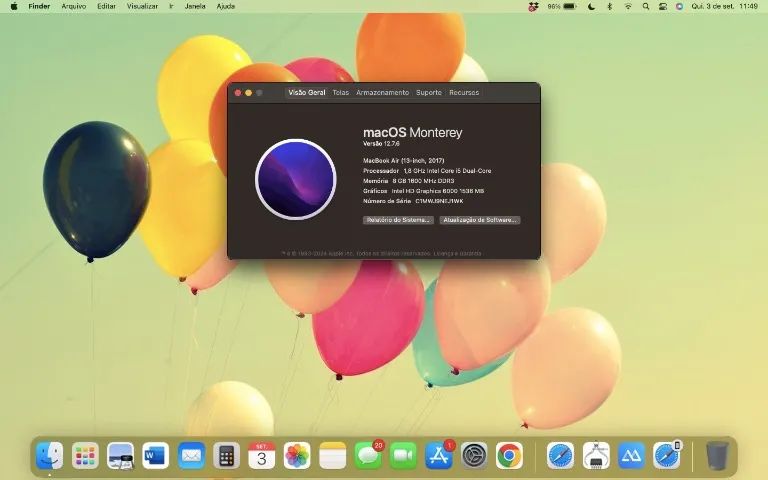Open App Store with update badge
Viewport: 768px width, 480px height.
[439, 456]
